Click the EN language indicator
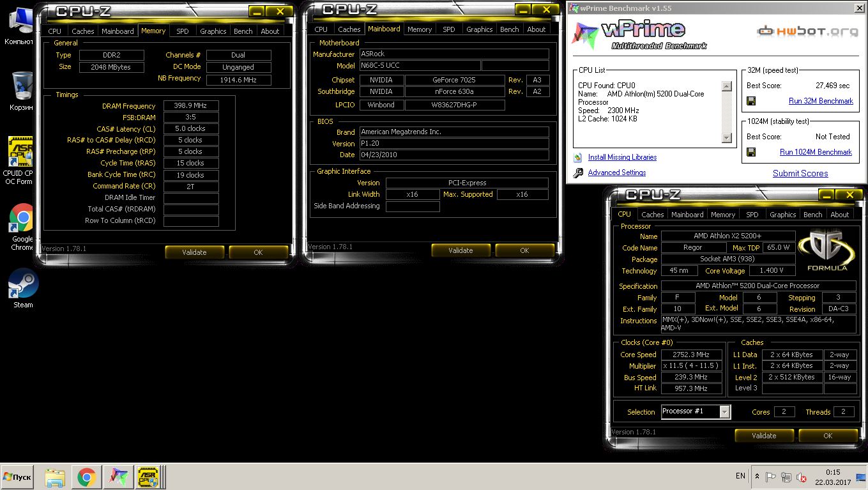868x490 pixels. click(740, 476)
